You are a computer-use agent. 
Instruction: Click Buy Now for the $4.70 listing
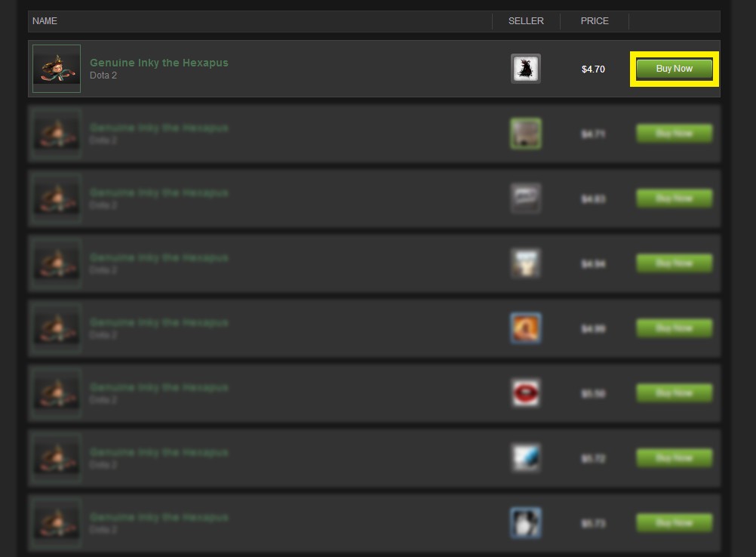[674, 69]
